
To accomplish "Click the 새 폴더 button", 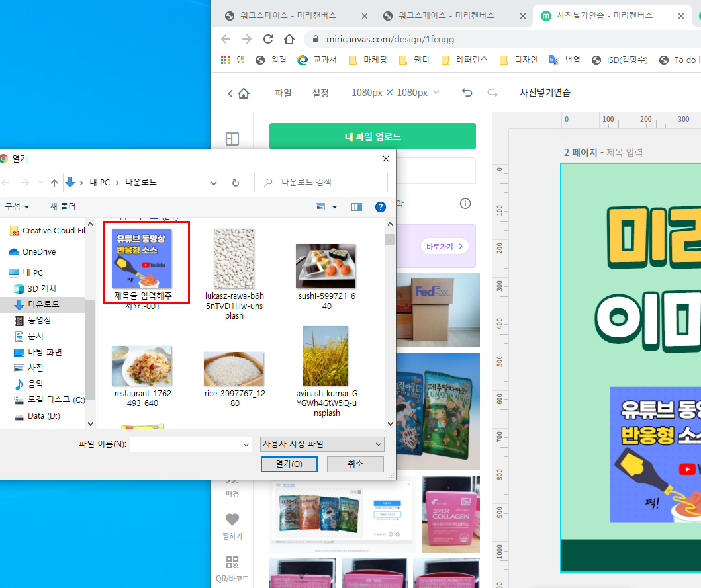I will (63, 206).
